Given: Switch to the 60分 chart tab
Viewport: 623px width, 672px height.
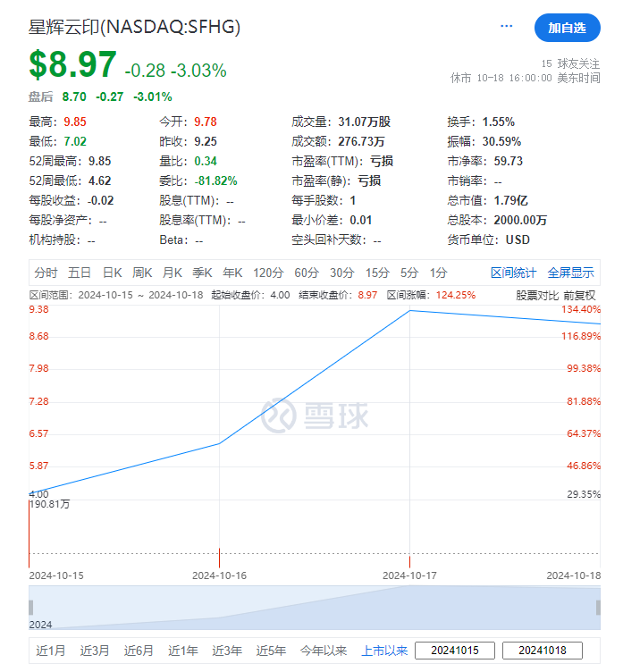Looking at the screenshot, I should pyautogui.click(x=307, y=273).
